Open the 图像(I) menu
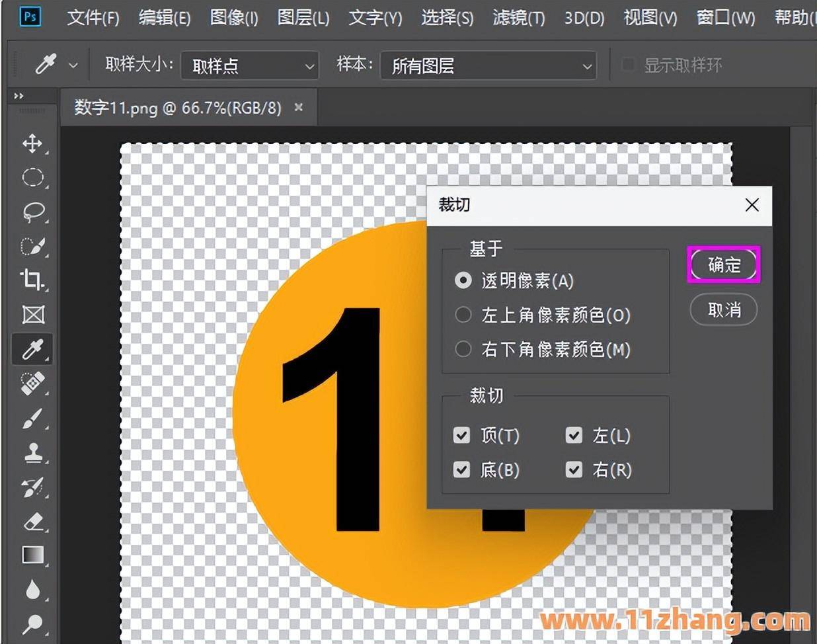Image resolution: width=817 pixels, height=644 pixels. [x=234, y=17]
